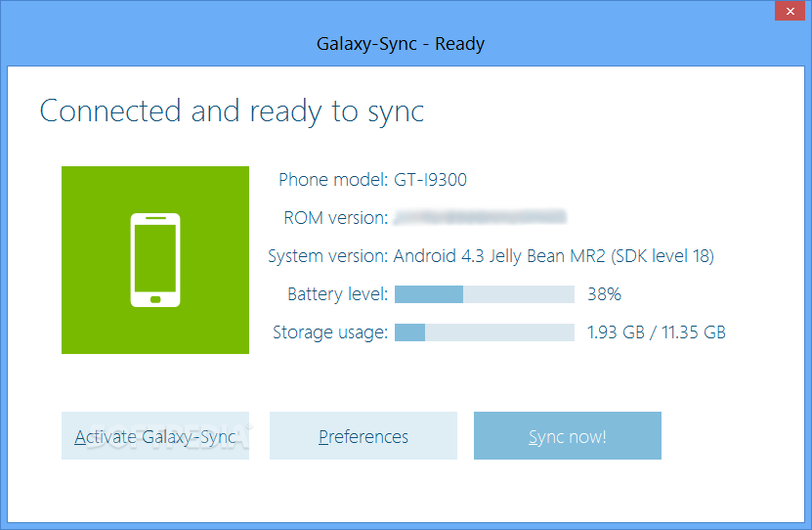812x530 pixels.
Task: Close the Galaxy-Sync window
Action: coord(791,11)
